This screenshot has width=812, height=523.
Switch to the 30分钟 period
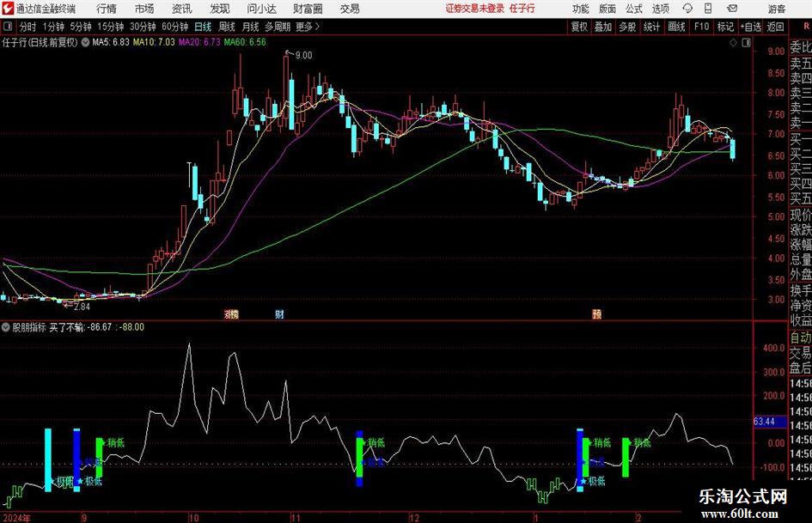point(143,27)
